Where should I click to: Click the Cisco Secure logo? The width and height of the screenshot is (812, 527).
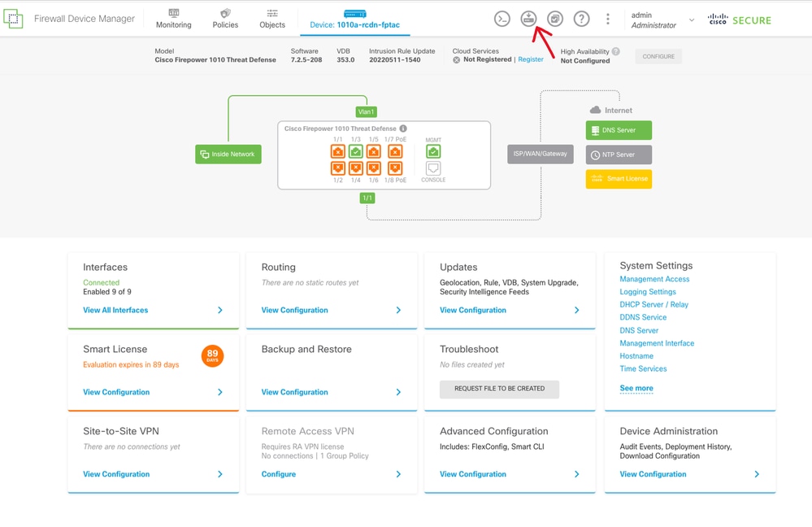tap(739, 20)
